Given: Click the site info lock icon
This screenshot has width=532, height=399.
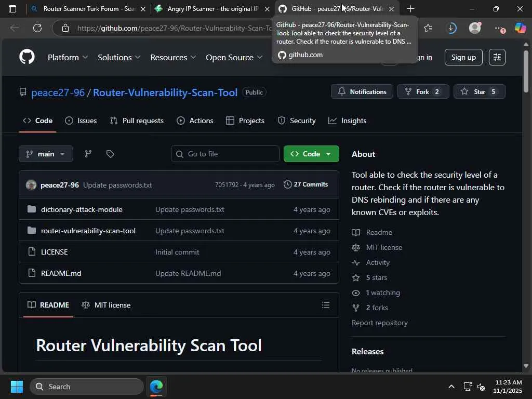Looking at the screenshot, I should [x=65, y=28].
